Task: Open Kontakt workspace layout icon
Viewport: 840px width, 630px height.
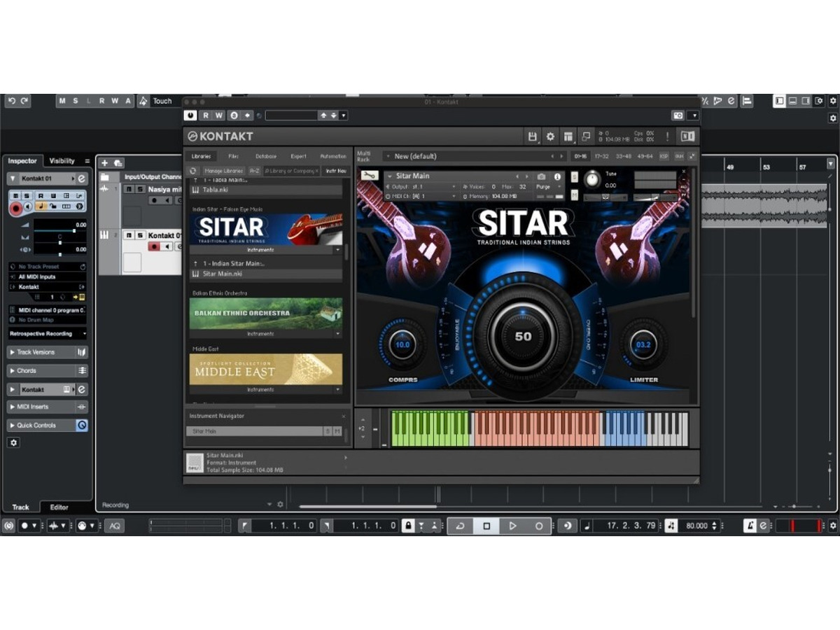Action: pos(568,136)
